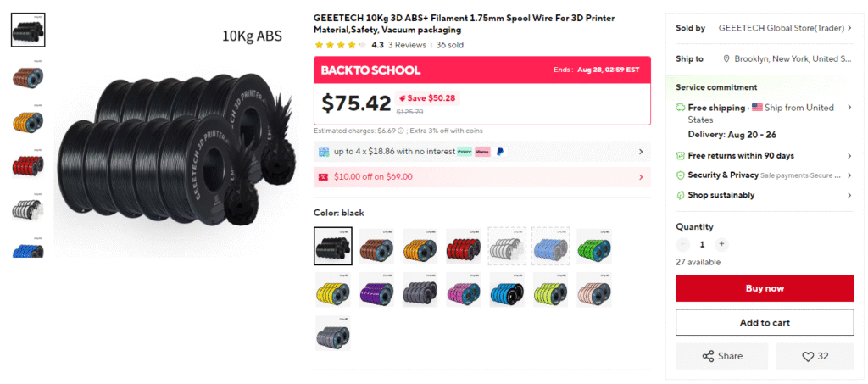Click the Add to cart button
Image resolution: width=868 pixels, height=384 pixels.
click(765, 322)
